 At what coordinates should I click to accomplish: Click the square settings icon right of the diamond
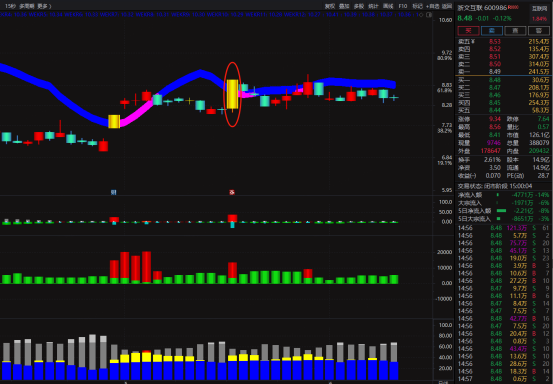[x=429, y=15]
